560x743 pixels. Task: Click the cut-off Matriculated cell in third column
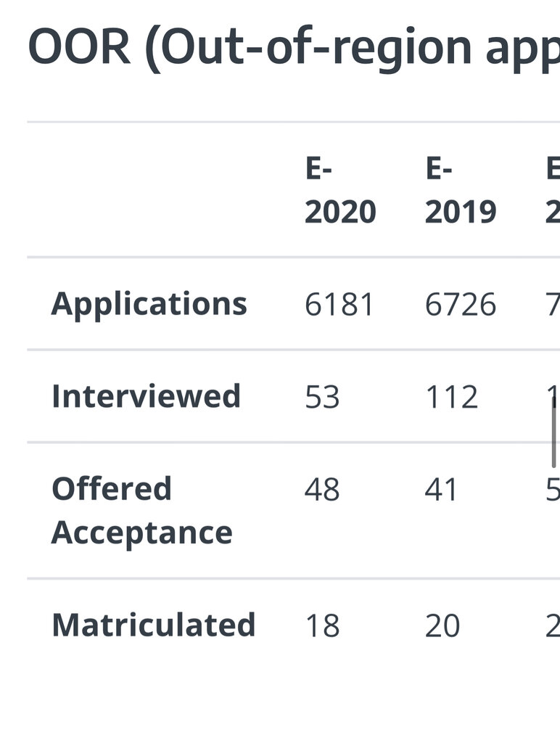tap(553, 626)
